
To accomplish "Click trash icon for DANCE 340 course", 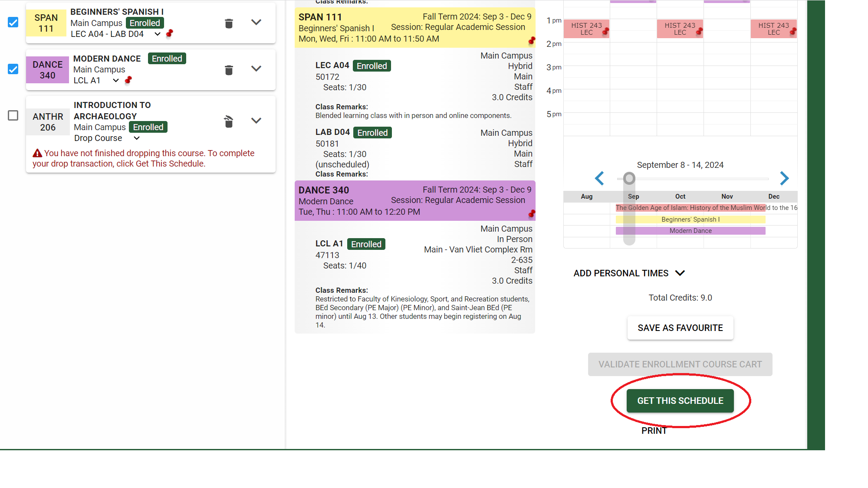I will point(229,70).
